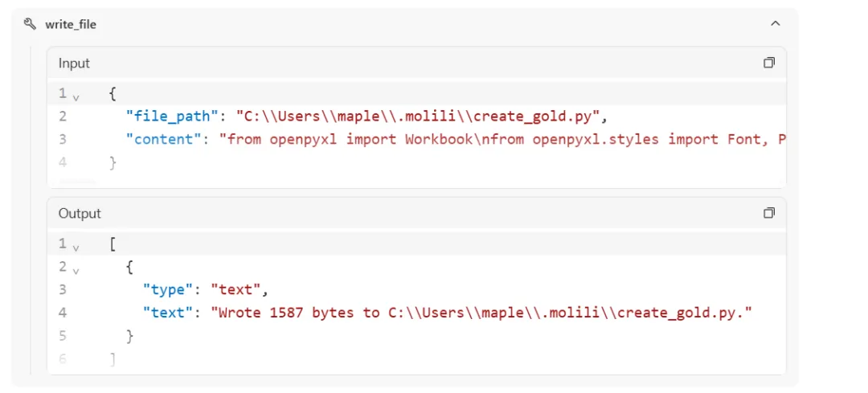The image size is (868, 393).
Task: Click the "content" key in Input
Action: [x=164, y=139]
